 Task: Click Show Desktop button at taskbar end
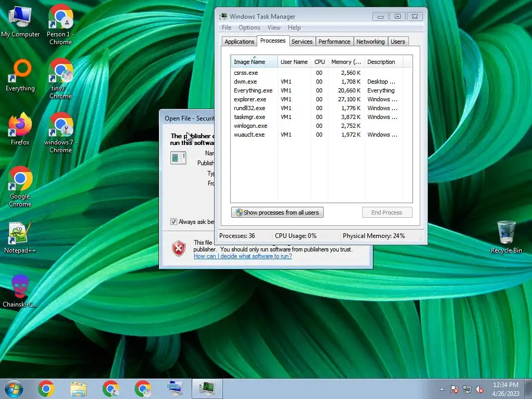pos(528,389)
